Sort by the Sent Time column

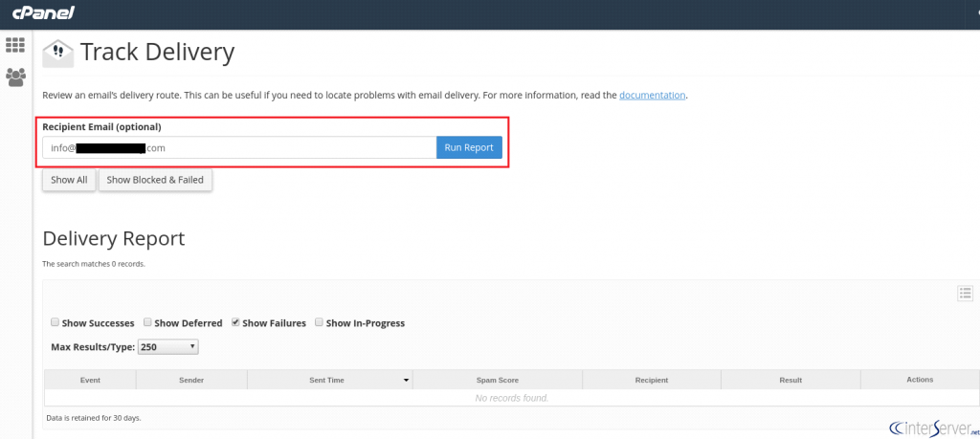328,380
